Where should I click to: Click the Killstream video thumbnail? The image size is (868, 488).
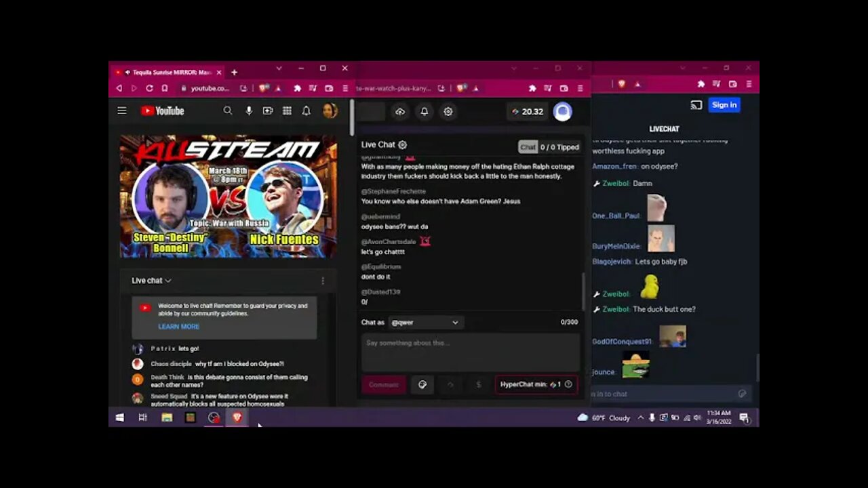[x=228, y=197]
